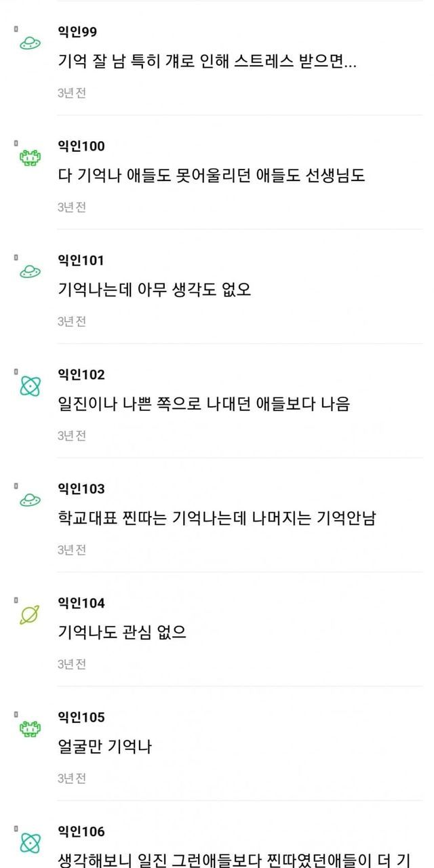Click the atom avatar icon of 익인102
Screen dimensions: 434x868
29,387
